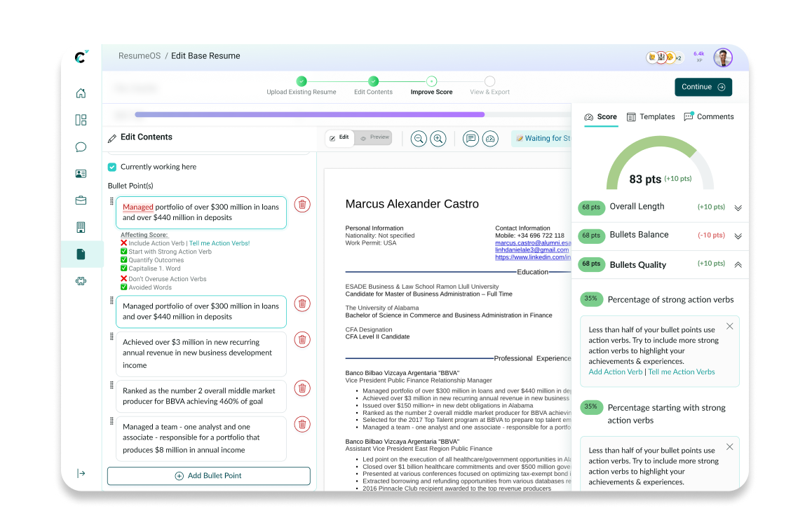Open the building companies icon in the sidebar
812x532 pixels.
81,227
